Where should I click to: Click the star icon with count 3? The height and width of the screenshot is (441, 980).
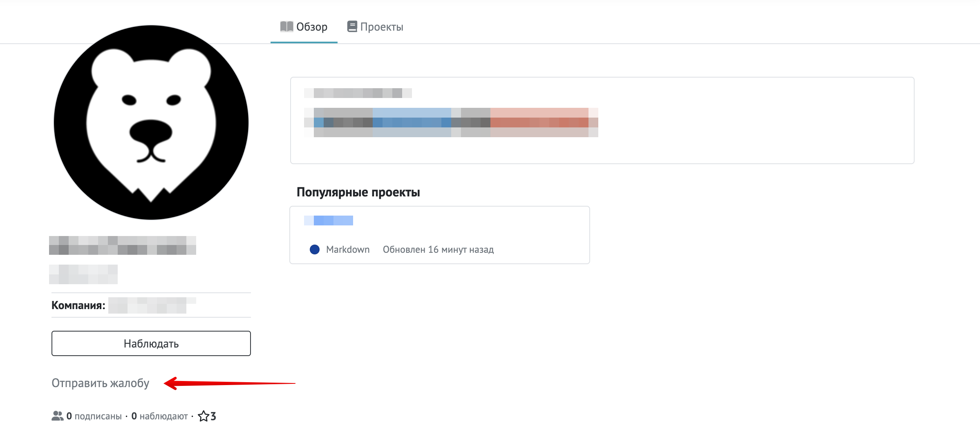coord(207,416)
